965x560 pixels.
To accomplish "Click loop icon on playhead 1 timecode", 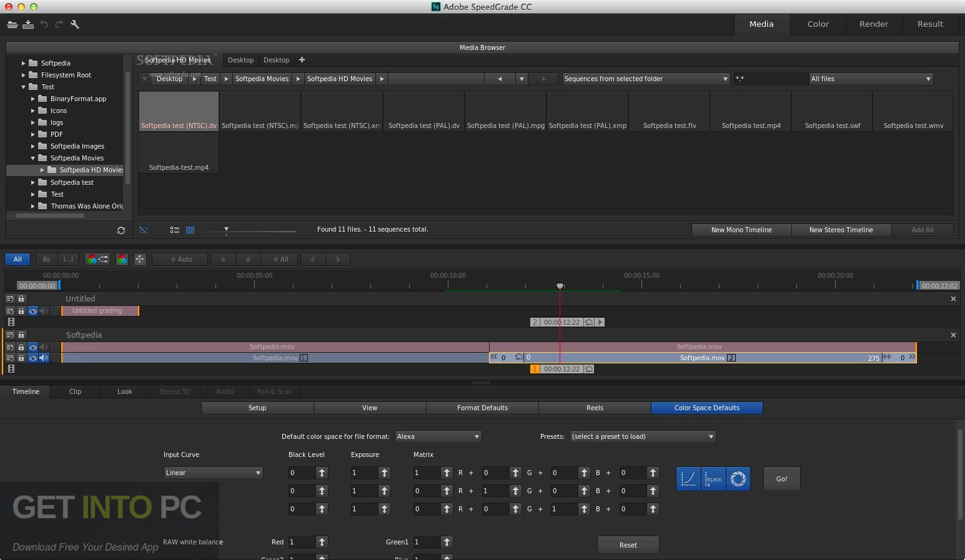I will pyautogui.click(x=588, y=369).
